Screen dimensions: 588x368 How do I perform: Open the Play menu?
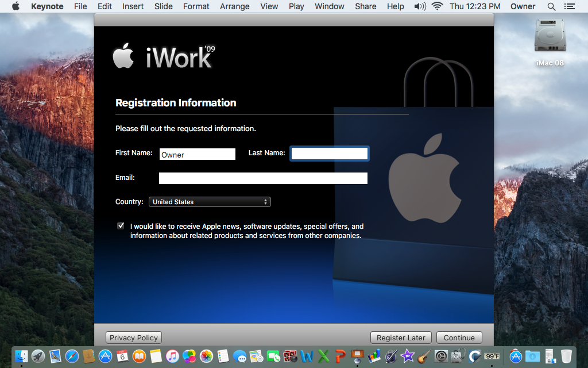(296, 6)
